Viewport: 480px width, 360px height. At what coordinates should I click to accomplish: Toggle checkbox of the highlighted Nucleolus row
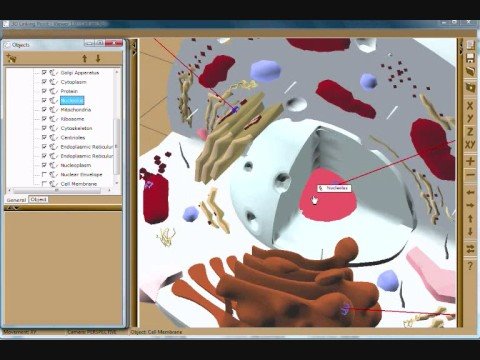(44, 100)
